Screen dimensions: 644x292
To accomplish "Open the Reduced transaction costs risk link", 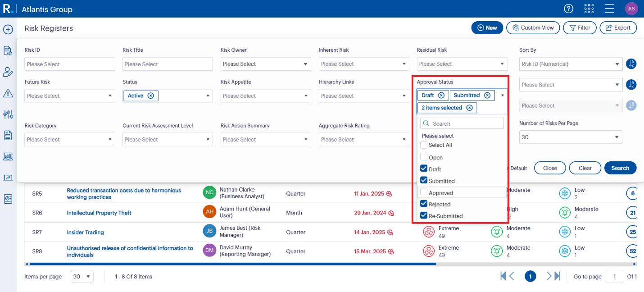I will tap(124, 194).
